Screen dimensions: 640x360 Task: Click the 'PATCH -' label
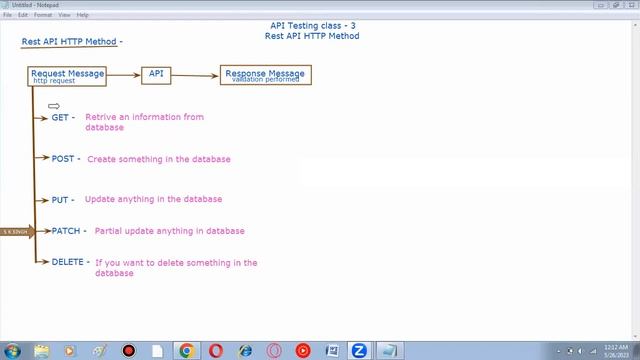coord(69,231)
